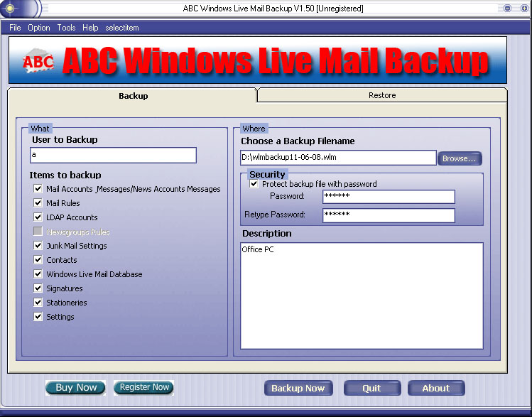Image resolution: width=532 pixels, height=417 pixels.
Task: Click the Buy Now button
Action: click(x=76, y=387)
